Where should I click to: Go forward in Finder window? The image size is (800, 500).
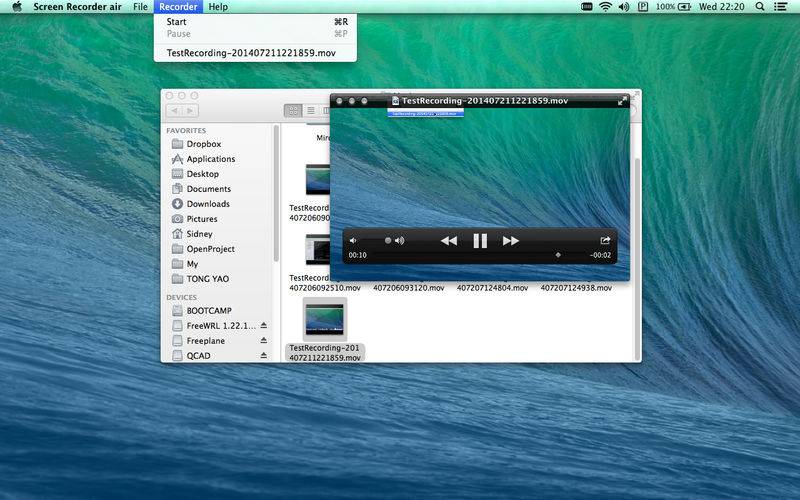[x=190, y=111]
